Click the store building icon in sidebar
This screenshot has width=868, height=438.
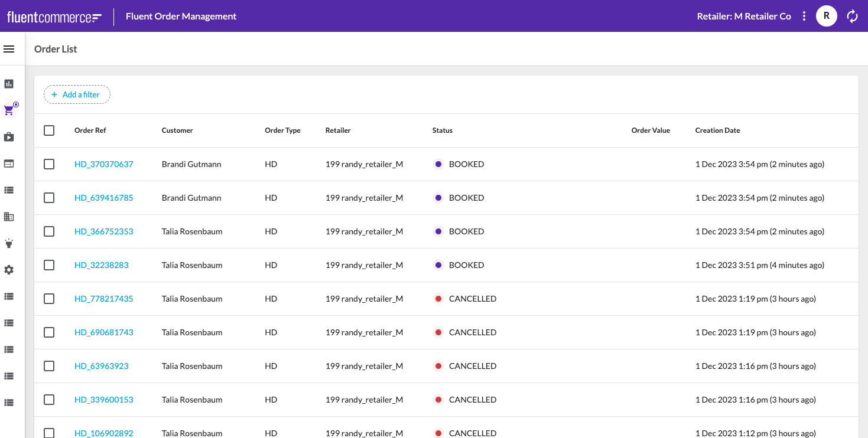point(9,217)
